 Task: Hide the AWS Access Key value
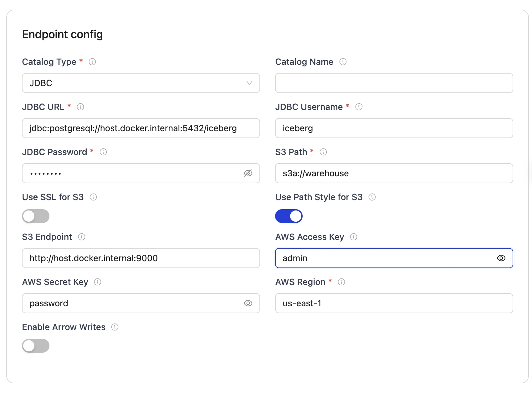point(501,258)
